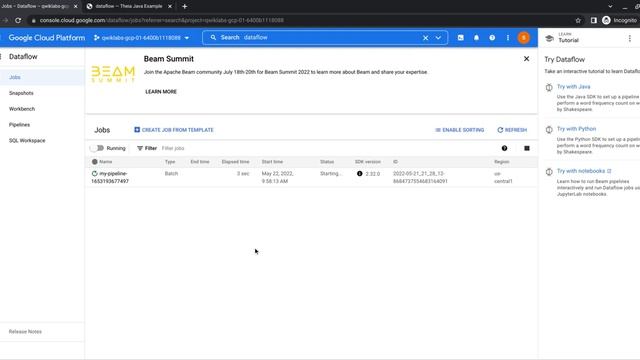Switch to the Jobs Dataflow browser tab

(x=36, y=6)
